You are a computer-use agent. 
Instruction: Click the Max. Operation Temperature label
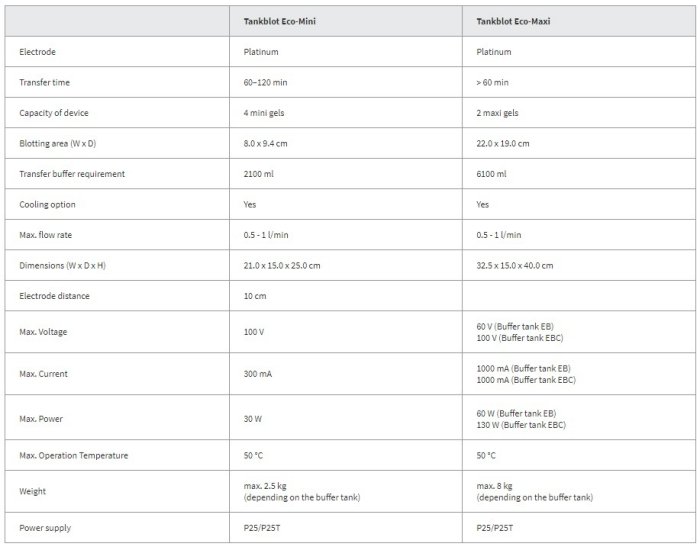[73, 456]
